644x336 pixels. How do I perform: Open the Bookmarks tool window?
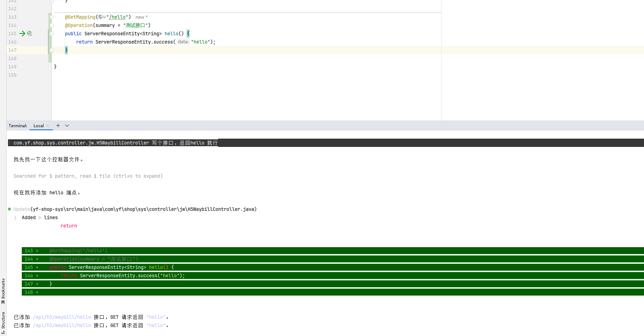click(3, 291)
